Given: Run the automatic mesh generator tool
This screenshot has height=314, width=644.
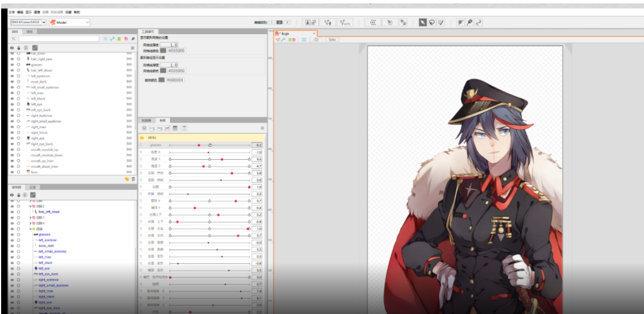Looking at the screenshot, I should [346, 22].
